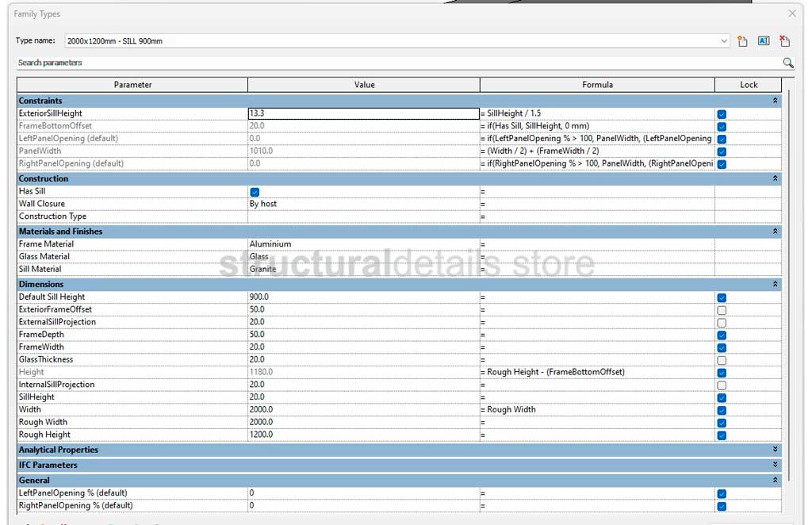
Task: Click the Rename Type icon
Action: coord(764,41)
